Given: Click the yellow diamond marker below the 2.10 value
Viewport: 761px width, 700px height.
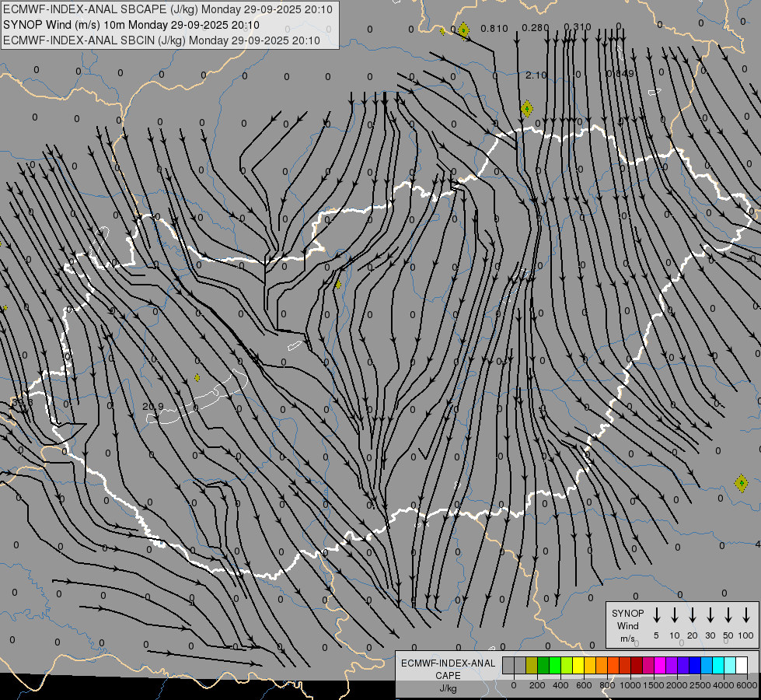Looking at the screenshot, I should [x=527, y=108].
